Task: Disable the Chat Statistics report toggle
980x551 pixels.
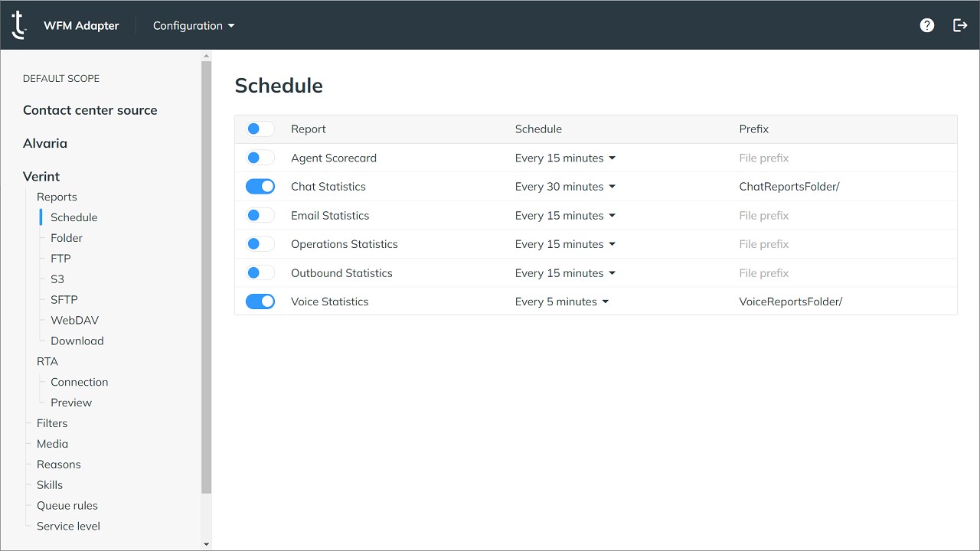Action: point(260,187)
